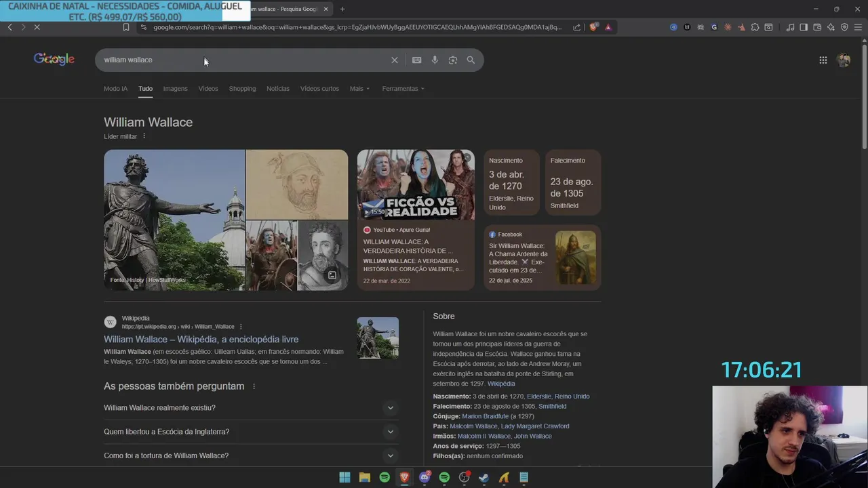
Task: Click the G extension icon in toolbar
Action: [x=714, y=27]
